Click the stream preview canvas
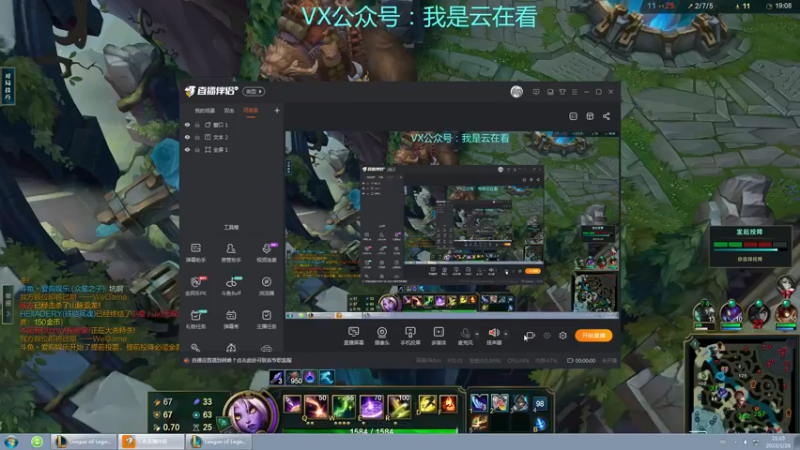This screenshot has height=450, width=800. [x=452, y=225]
